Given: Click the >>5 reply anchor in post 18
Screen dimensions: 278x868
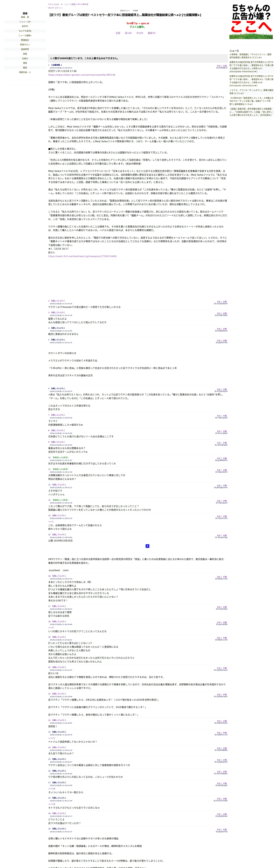Looking at the screenshot, I should coord(51,628).
